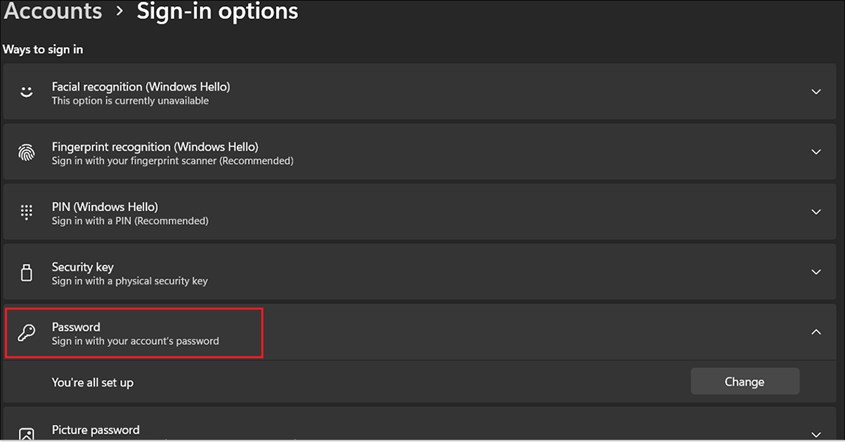Click the Facial recognition smiley icon
This screenshot has height=442, width=845.
[27, 92]
